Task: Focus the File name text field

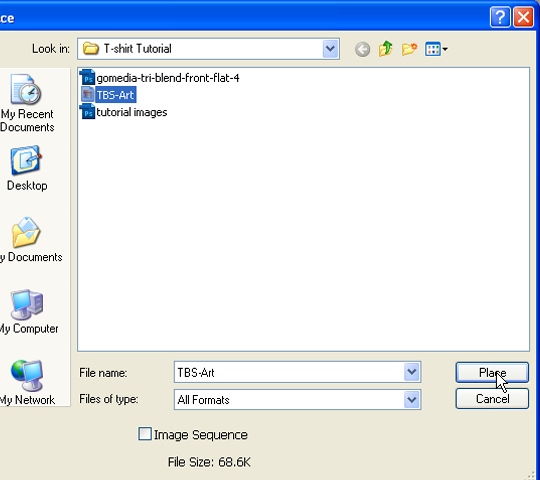Action: [x=289, y=372]
